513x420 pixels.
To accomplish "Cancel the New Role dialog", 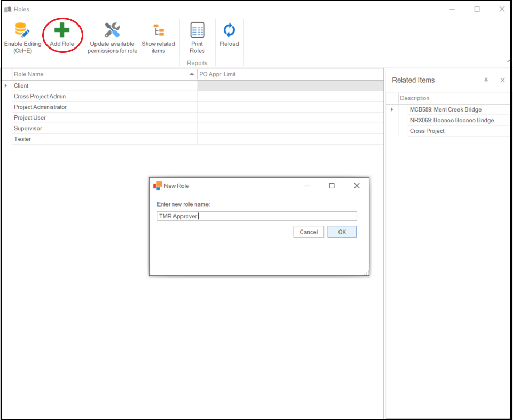I will coord(309,232).
